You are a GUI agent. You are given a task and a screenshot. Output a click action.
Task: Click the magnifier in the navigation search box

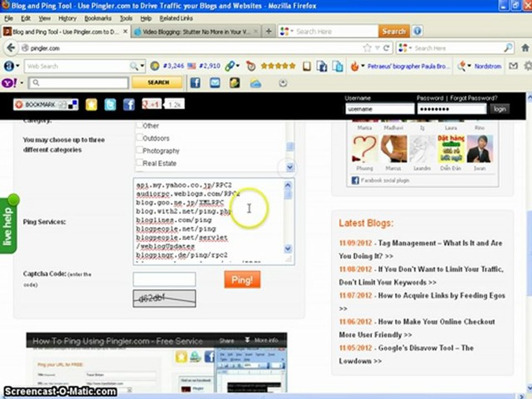click(x=508, y=48)
